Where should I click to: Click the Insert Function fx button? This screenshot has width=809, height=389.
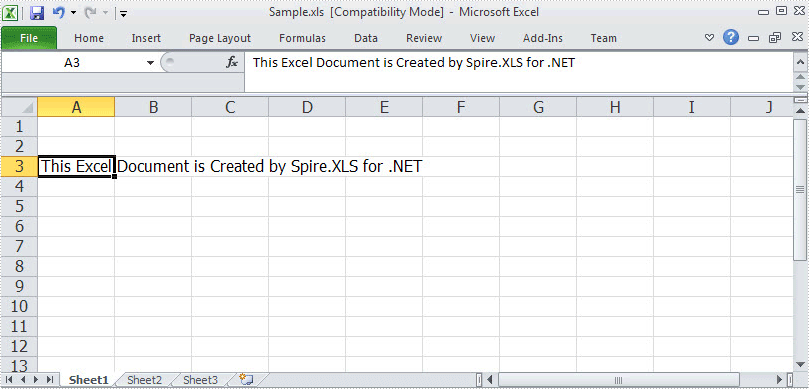(x=232, y=63)
